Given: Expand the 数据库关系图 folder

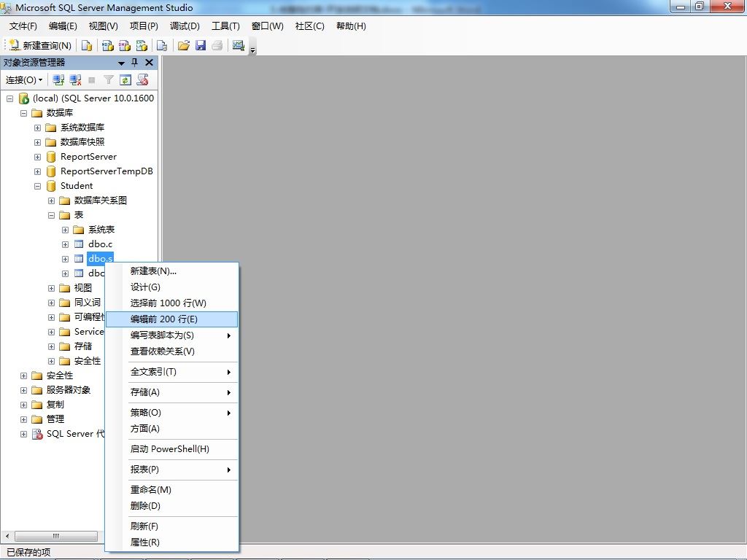Looking at the screenshot, I should (x=51, y=201).
